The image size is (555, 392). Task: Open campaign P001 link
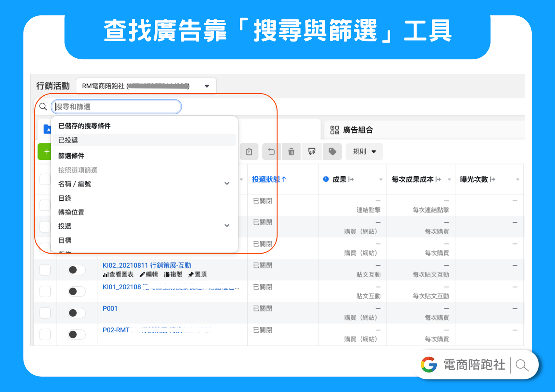click(110, 308)
